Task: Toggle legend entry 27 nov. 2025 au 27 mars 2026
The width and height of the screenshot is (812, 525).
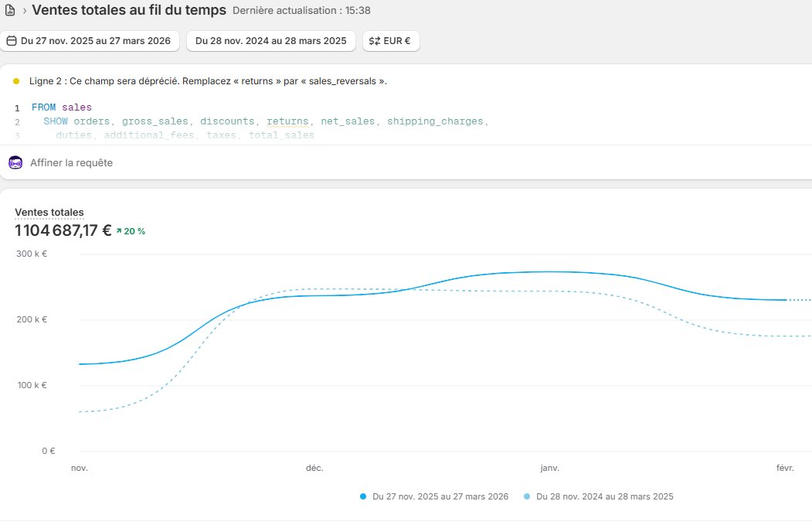Action: pyautogui.click(x=434, y=496)
